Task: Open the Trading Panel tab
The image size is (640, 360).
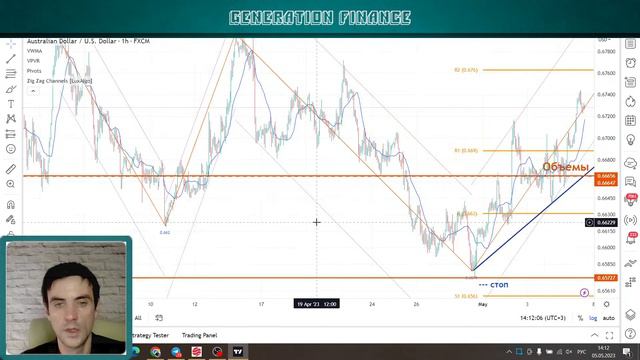Action: (x=199, y=335)
